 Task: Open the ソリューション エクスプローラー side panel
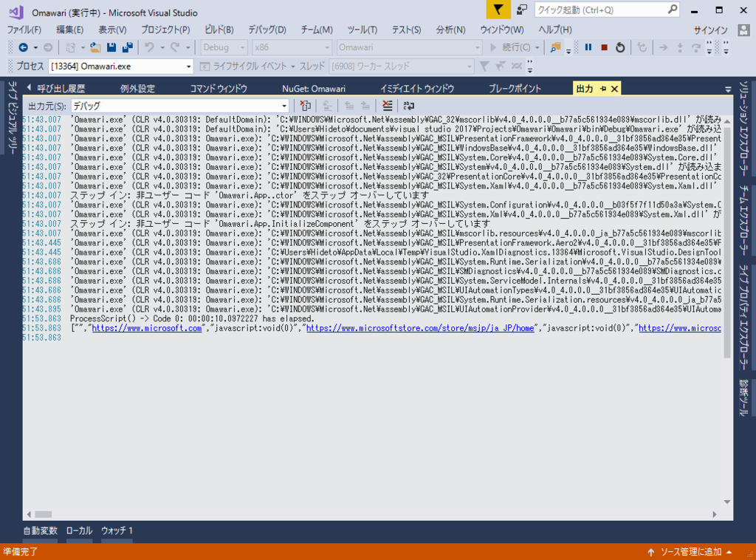click(744, 129)
